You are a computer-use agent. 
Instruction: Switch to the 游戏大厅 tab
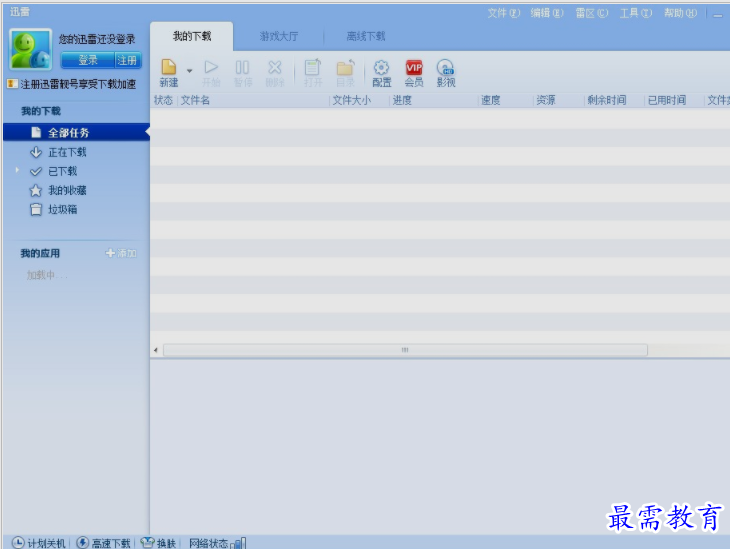[278, 36]
